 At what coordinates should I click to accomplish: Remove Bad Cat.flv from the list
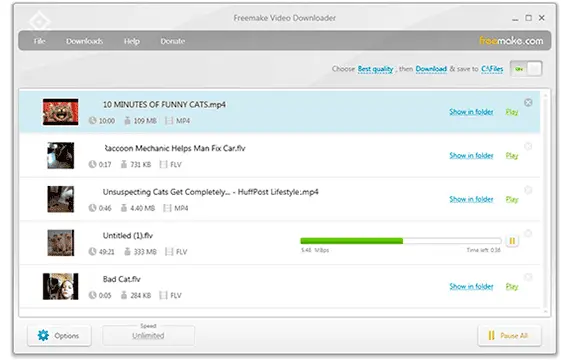click(528, 277)
